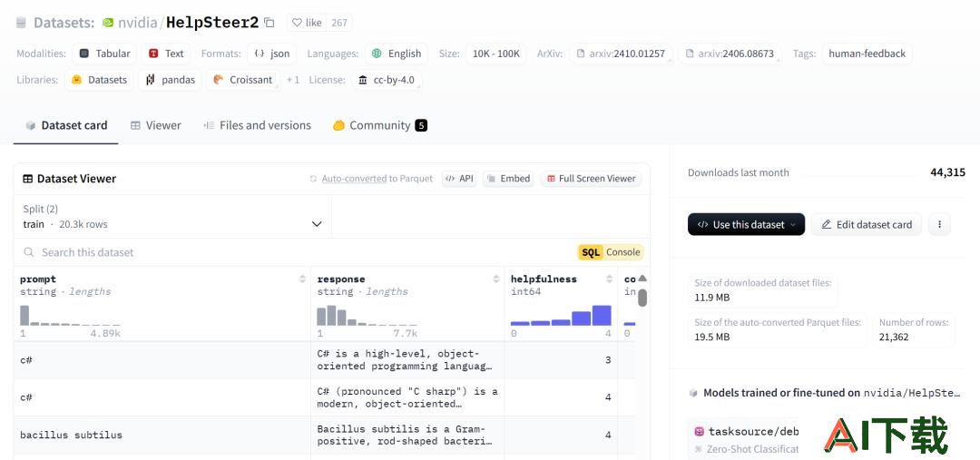
Task: Select the Downloads last month 44,315 value
Action: tap(947, 172)
